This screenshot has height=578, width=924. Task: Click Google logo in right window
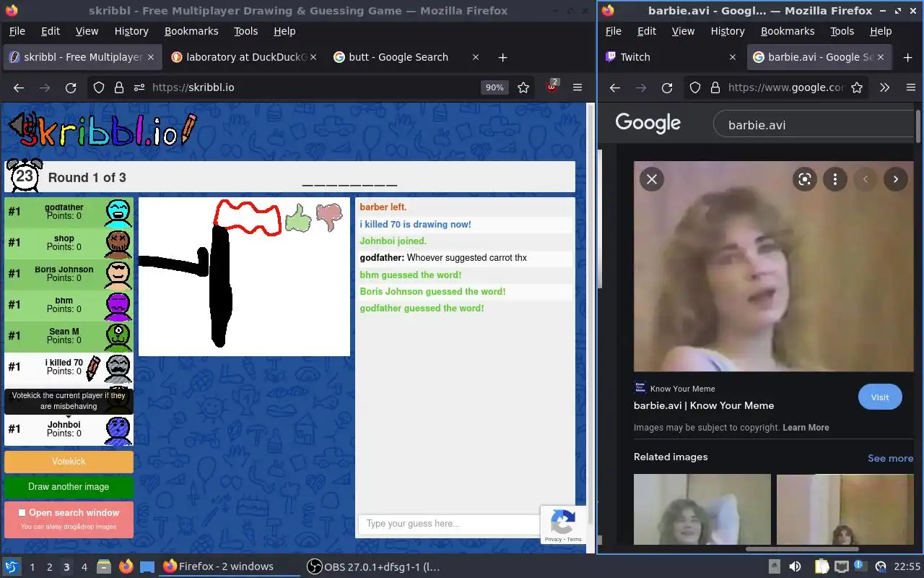[x=648, y=124]
